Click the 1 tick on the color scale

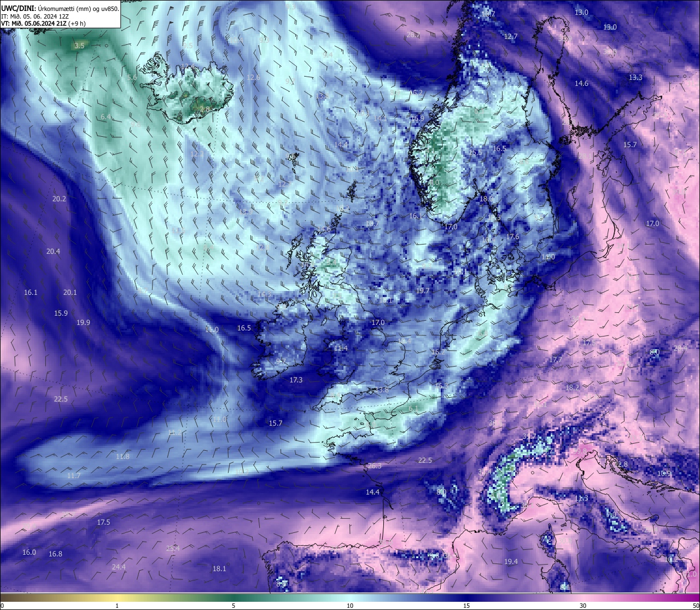[x=117, y=606]
